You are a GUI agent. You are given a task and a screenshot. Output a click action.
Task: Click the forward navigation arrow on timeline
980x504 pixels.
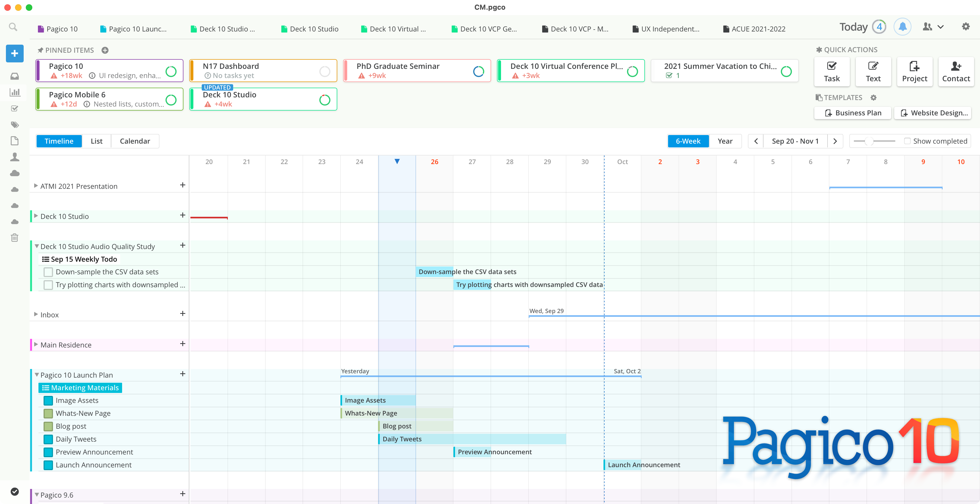pyautogui.click(x=835, y=141)
